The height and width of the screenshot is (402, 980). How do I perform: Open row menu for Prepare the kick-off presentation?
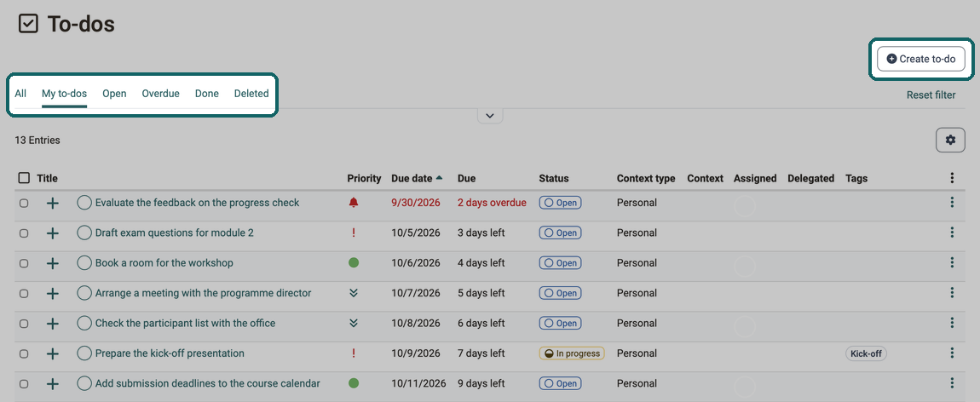pos(952,353)
